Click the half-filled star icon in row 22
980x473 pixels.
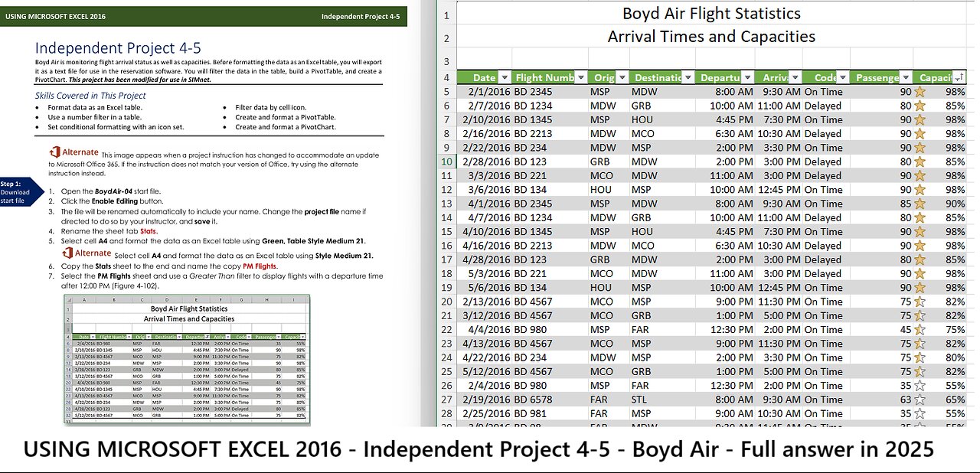pyautogui.click(x=920, y=330)
